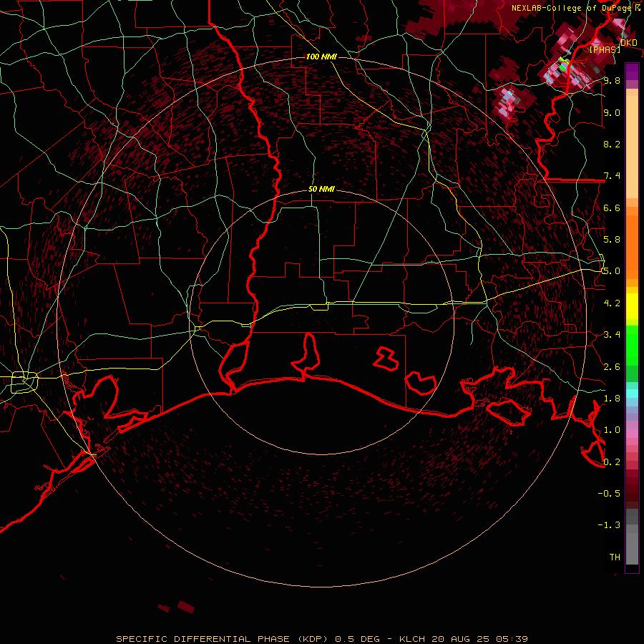Pick the peach swatch near 8.2 on the color bar
The image size is (644, 644).
[632, 146]
